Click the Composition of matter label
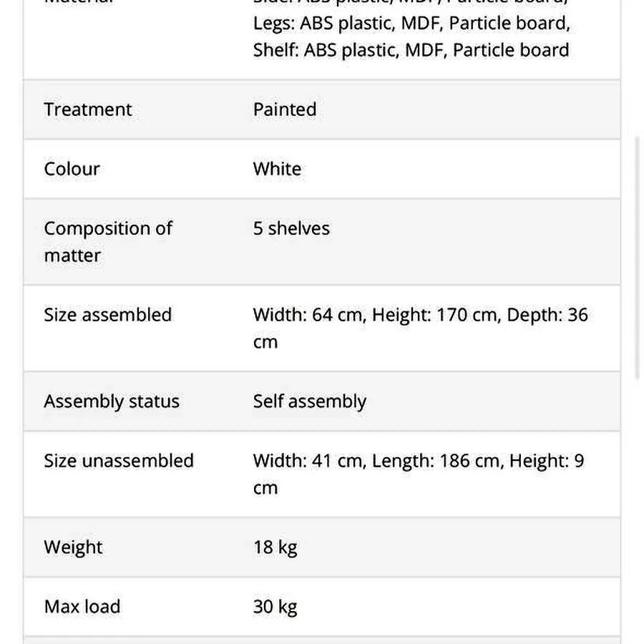This screenshot has width=644, height=644. click(108, 242)
